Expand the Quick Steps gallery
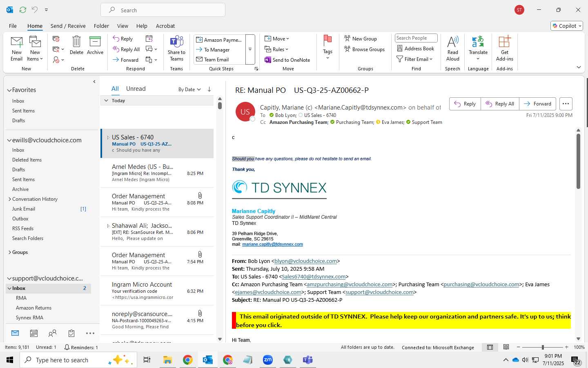The width and height of the screenshot is (588, 368). coord(250,49)
